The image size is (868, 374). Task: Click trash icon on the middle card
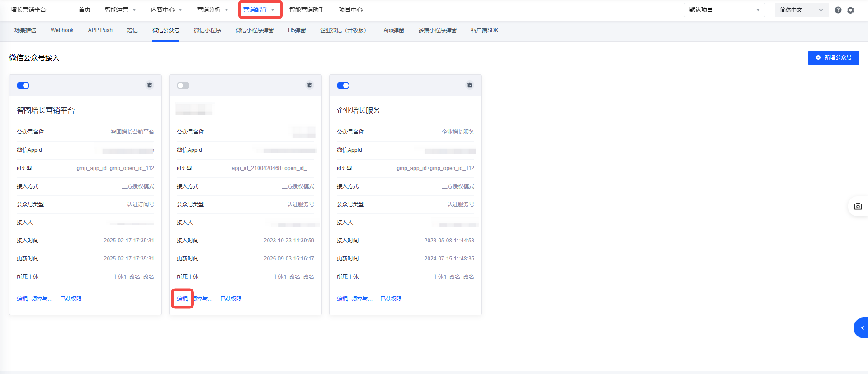[310, 85]
